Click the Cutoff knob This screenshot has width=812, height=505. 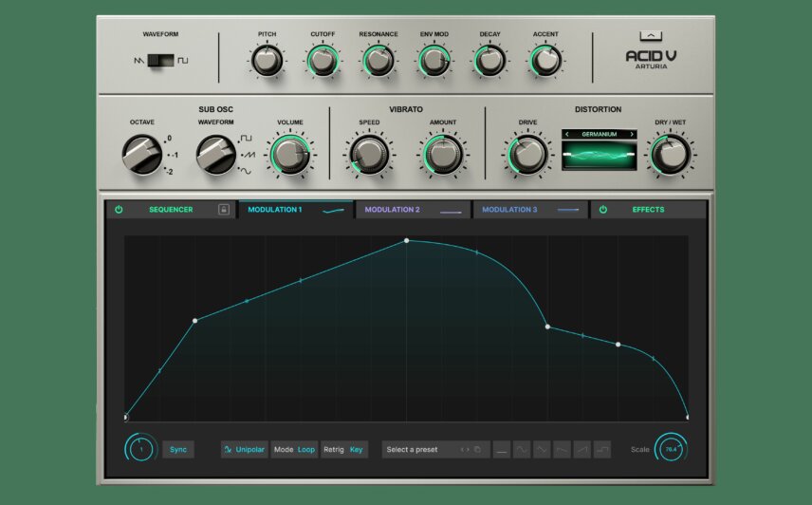click(x=323, y=61)
